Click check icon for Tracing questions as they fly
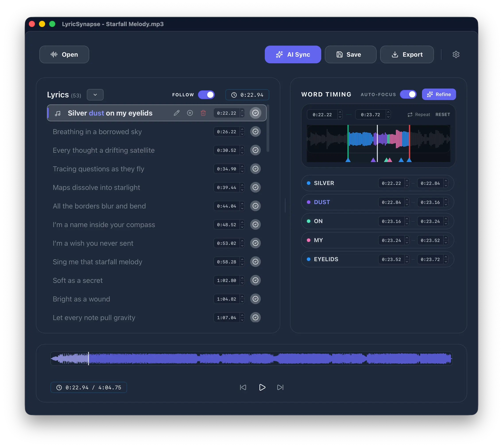 (x=255, y=169)
